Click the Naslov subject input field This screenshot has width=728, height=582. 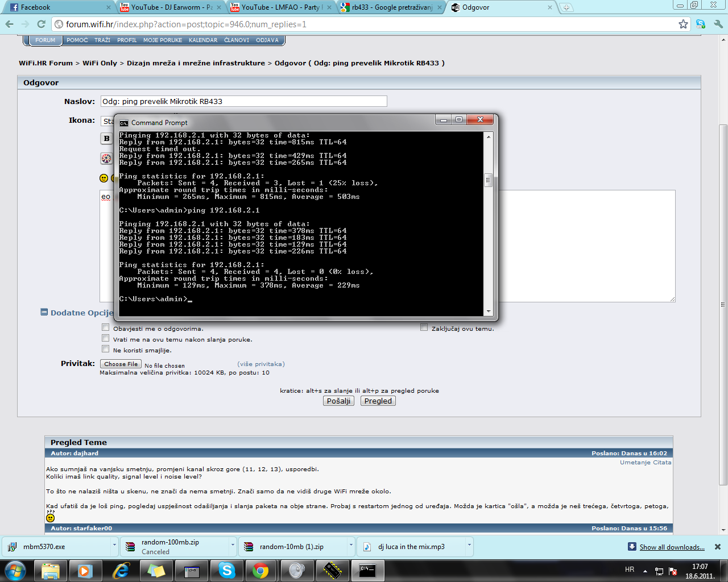pos(244,101)
